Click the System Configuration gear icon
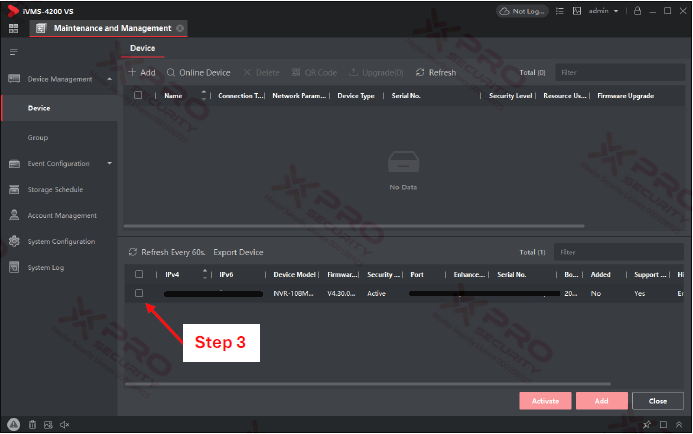The height and width of the screenshot is (434, 693). (x=14, y=241)
